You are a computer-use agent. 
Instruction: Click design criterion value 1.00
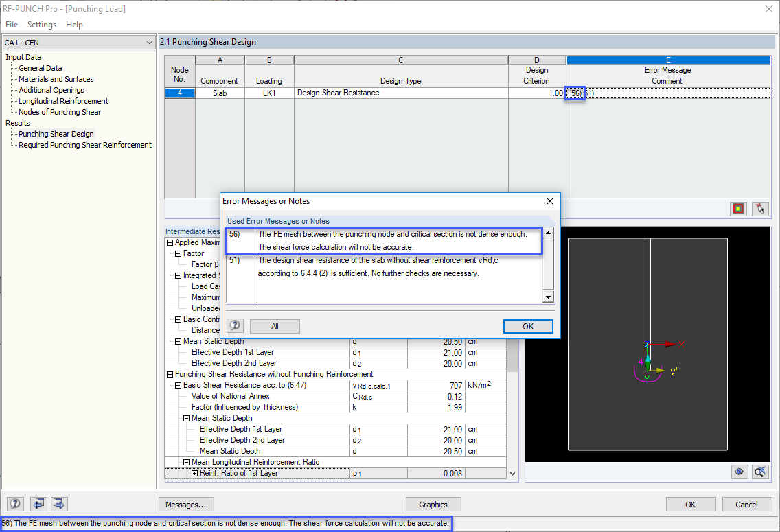[x=537, y=93]
